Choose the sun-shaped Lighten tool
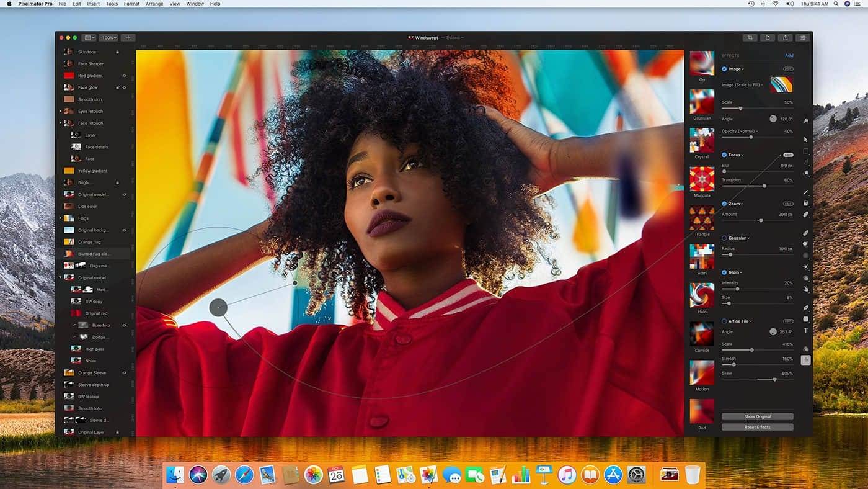This screenshot has width=868, height=489. point(805,267)
